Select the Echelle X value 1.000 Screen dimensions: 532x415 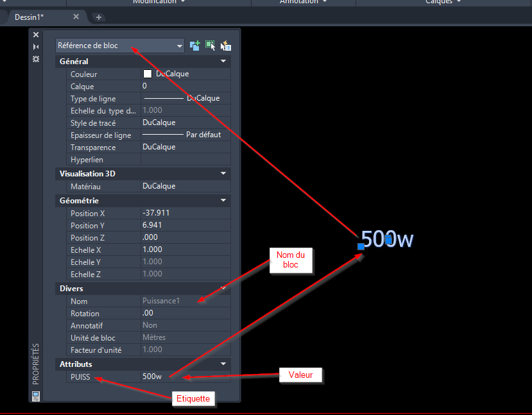(185, 250)
